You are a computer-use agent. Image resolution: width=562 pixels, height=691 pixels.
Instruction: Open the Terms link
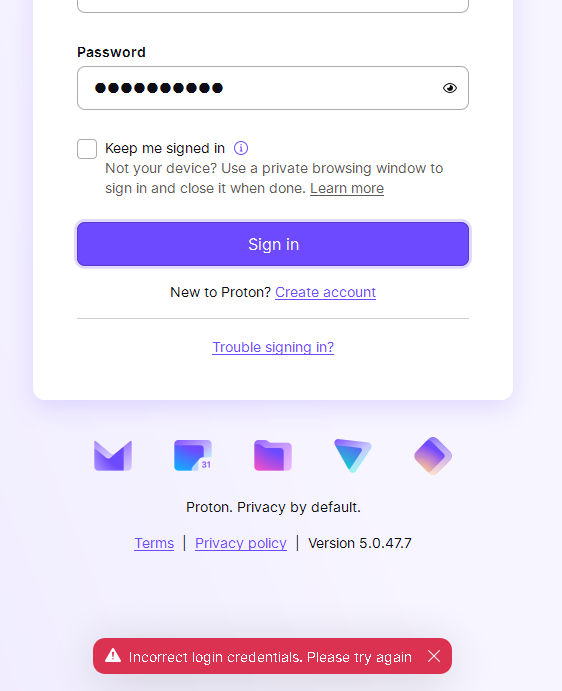click(x=154, y=543)
